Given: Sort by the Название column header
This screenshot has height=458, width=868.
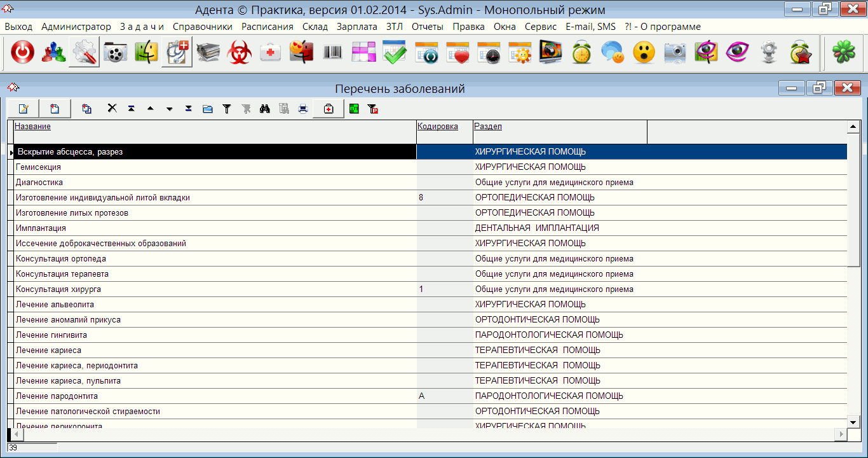Looking at the screenshot, I should 32,127.
